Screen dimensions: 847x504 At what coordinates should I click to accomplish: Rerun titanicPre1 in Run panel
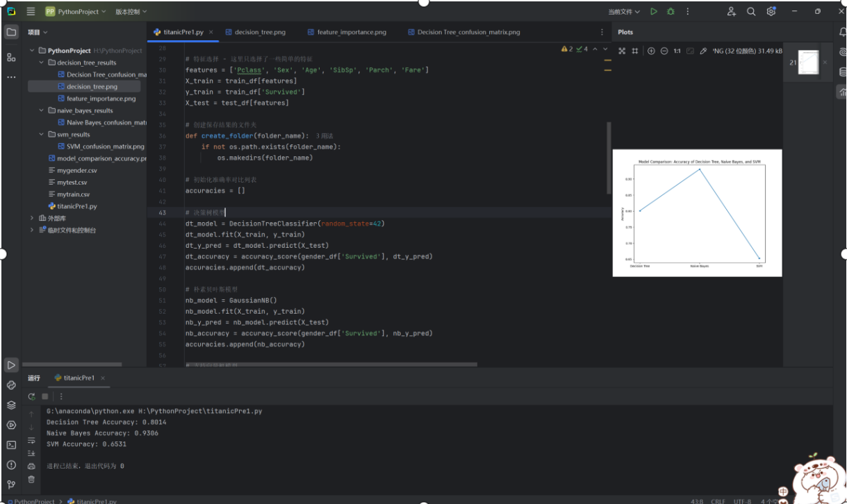(31, 396)
